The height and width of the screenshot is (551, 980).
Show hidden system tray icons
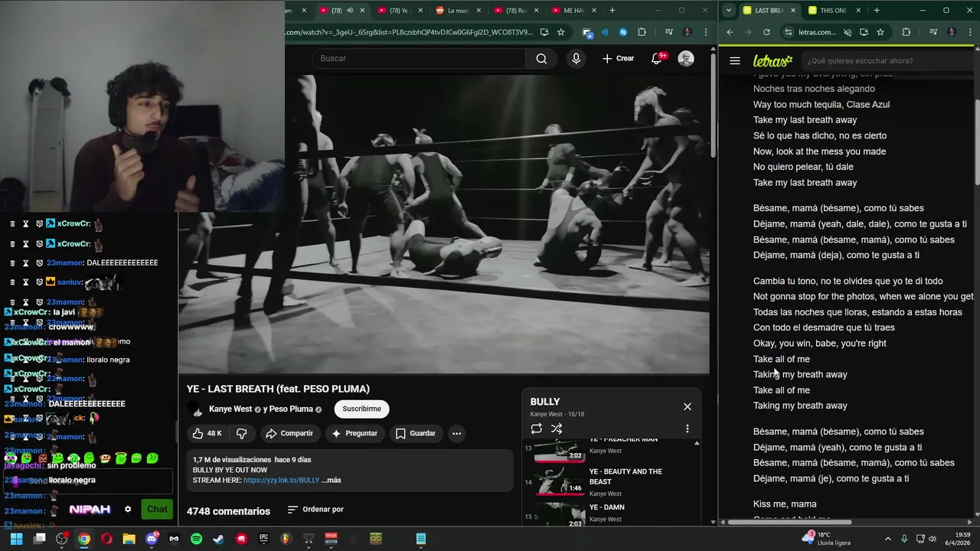pyautogui.click(x=888, y=539)
